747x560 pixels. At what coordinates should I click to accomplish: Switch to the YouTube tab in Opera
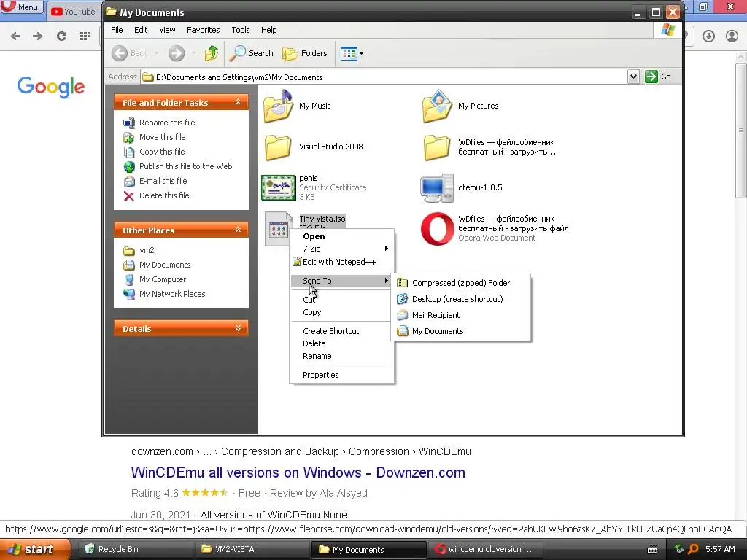[x=74, y=12]
